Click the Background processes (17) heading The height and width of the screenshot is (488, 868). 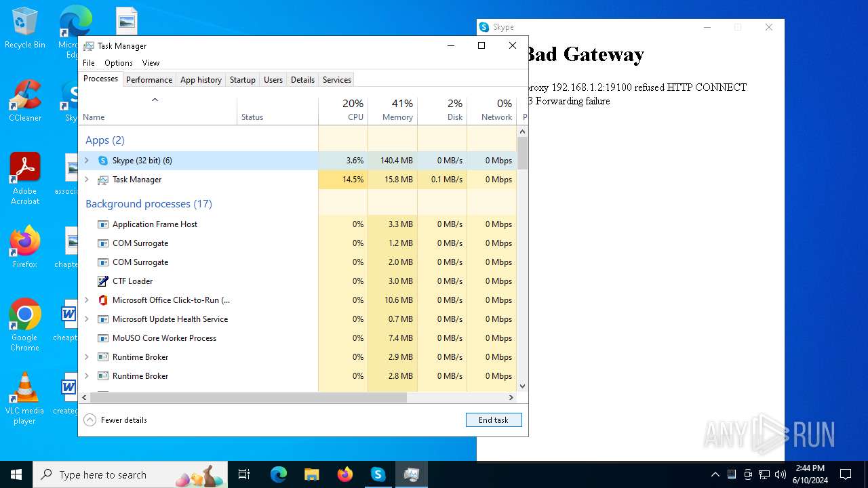pyautogui.click(x=149, y=204)
